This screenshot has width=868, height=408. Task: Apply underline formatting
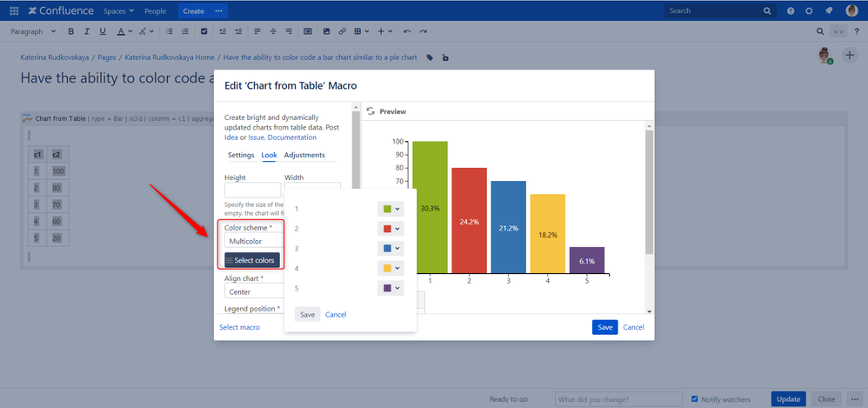pyautogui.click(x=103, y=31)
